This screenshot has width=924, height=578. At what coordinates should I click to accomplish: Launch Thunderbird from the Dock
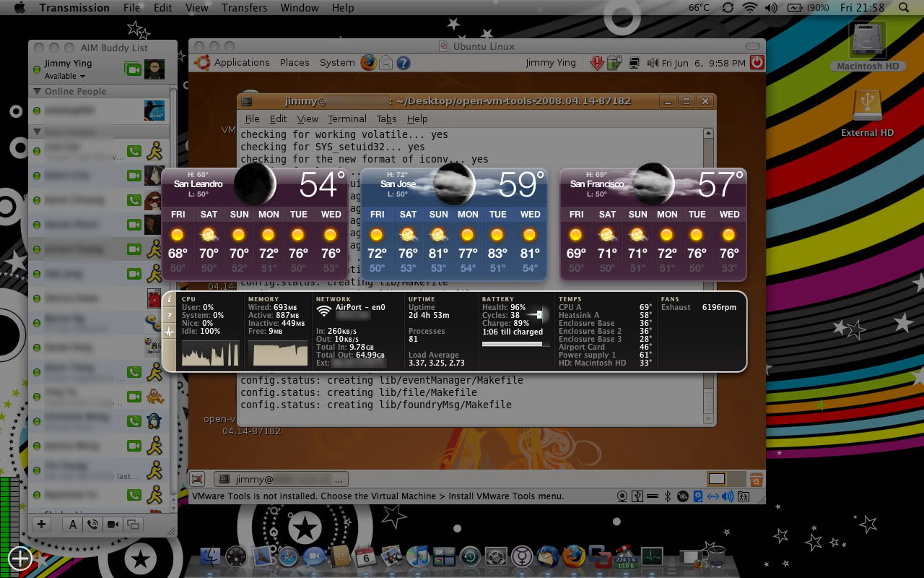548,557
